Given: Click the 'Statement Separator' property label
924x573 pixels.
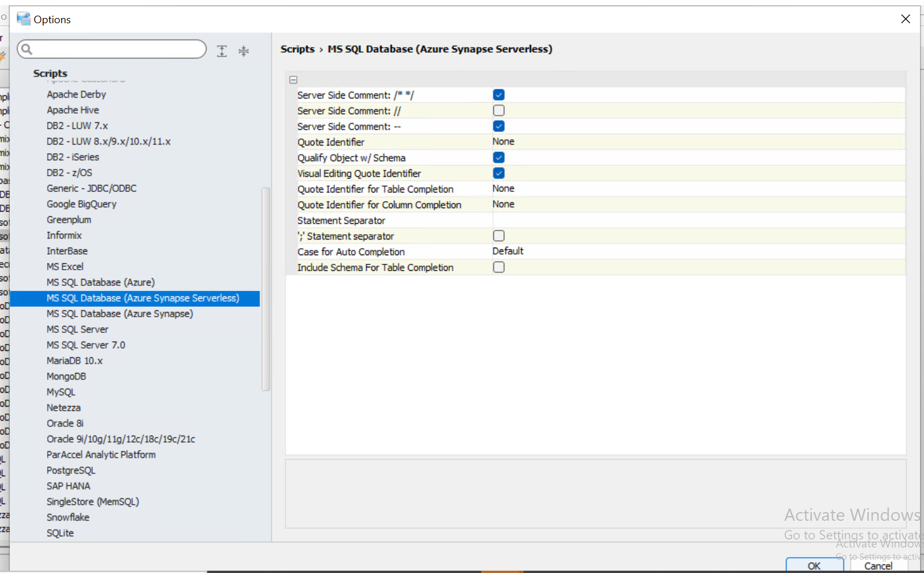Looking at the screenshot, I should pyautogui.click(x=341, y=220).
